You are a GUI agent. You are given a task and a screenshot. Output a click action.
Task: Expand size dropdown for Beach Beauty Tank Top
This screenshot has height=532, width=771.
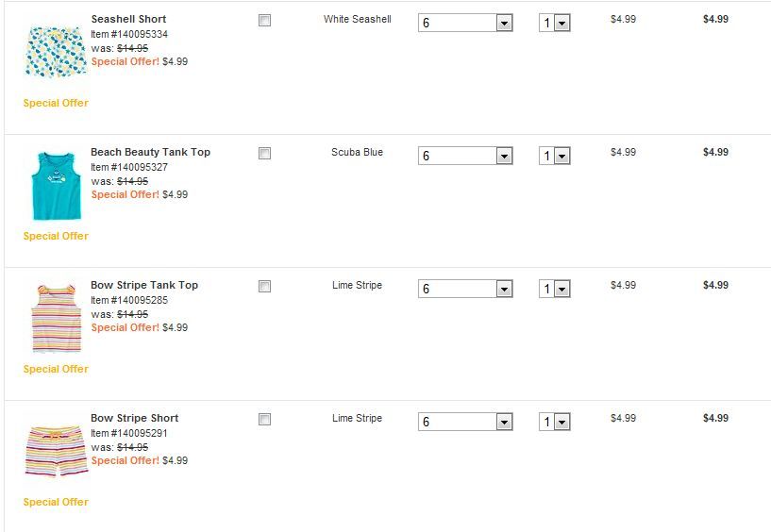pyautogui.click(x=465, y=156)
